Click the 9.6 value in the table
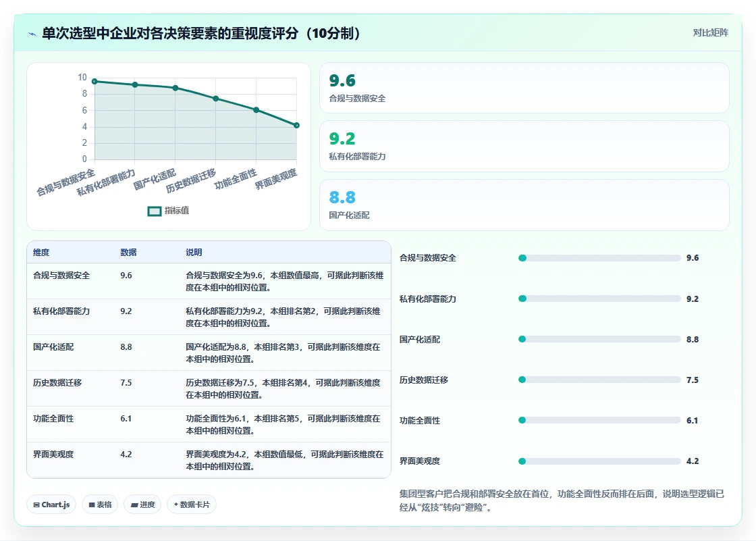 (x=126, y=276)
